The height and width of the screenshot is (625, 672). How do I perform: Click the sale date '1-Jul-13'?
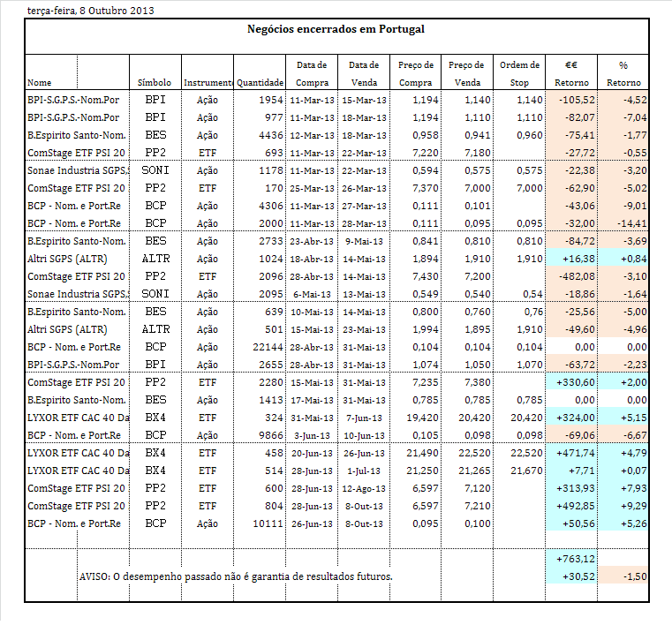pos(364,471)
